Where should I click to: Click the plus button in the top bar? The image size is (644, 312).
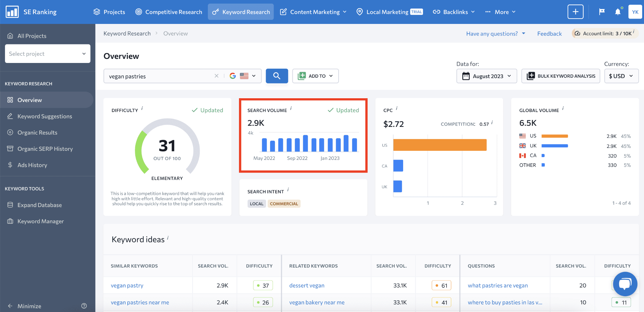coord(575,12)
